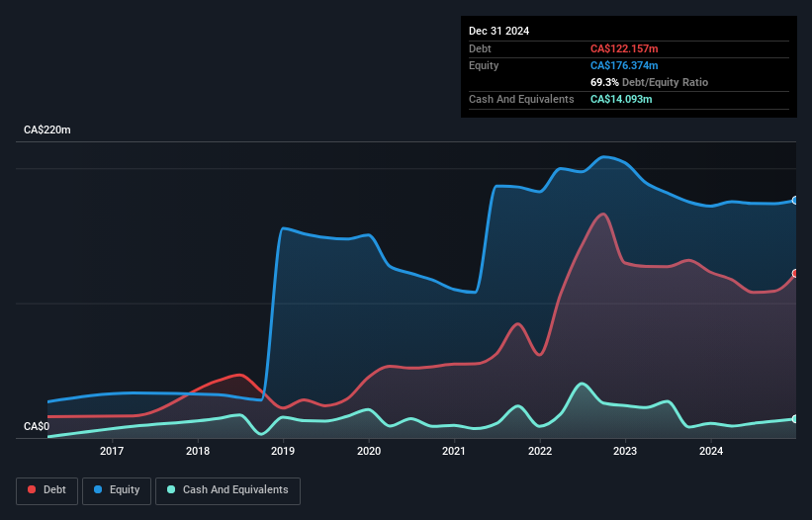Click the CA$122.157m debt value
The image size is (812, 520).
[624, 48]
